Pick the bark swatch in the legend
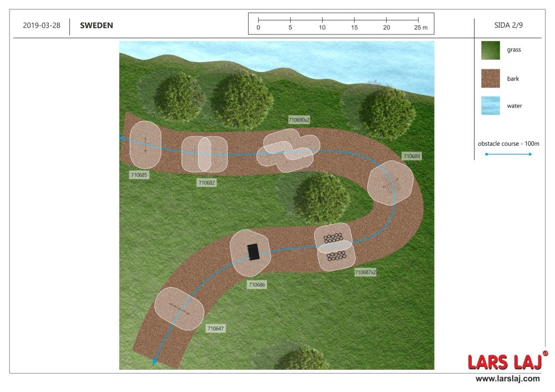The height and width of the screenshot is (392, 555). pyautogui.click(x=490, y=78)
